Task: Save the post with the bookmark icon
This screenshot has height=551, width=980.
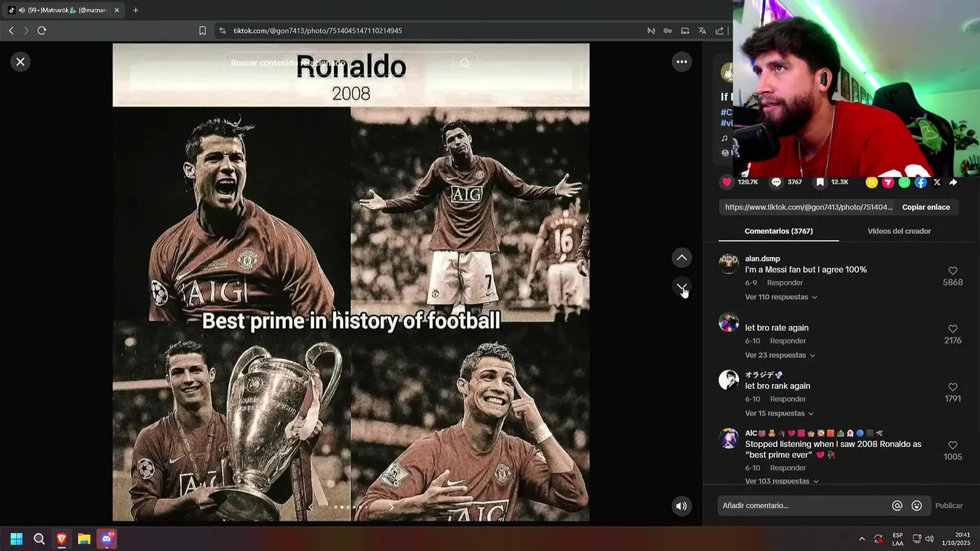Action: (820, 182)
